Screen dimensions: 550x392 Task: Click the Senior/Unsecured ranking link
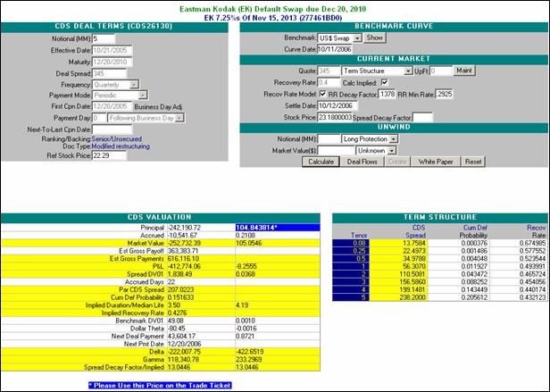point(116,139)
